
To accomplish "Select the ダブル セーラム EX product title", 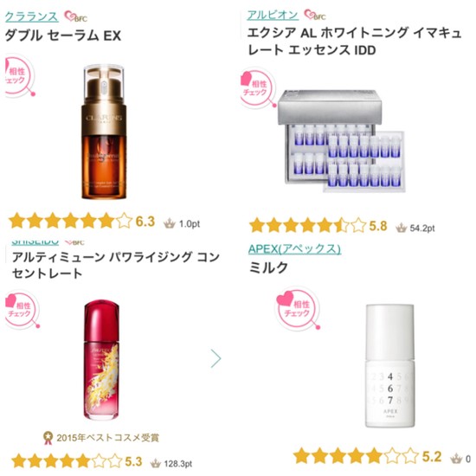I will tap(63, 35).
